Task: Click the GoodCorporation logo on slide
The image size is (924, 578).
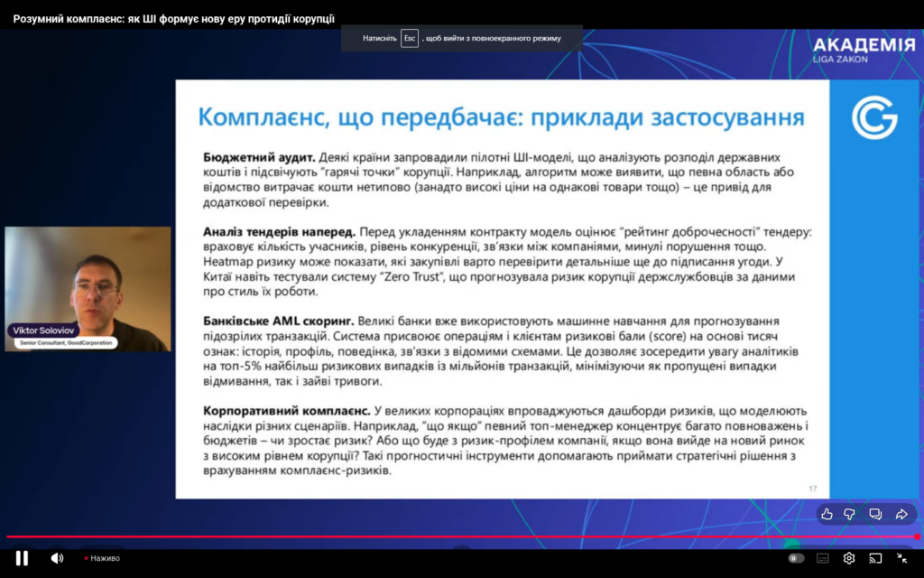Action: pyautogui.click(x=874, y=117)
